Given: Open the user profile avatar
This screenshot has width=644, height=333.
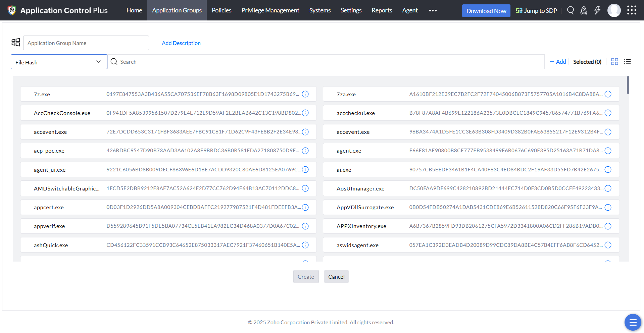Looking at the screenshot, I should 614,10.
